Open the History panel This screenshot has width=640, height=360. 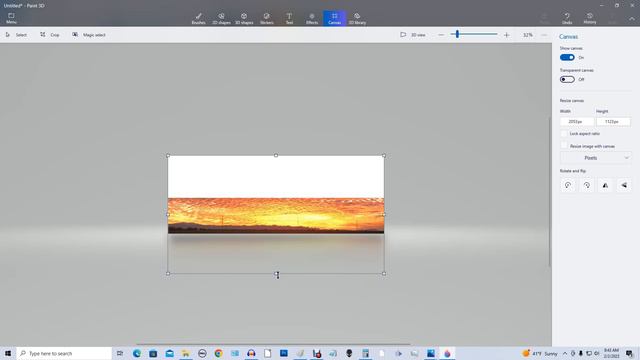(589, 18)
